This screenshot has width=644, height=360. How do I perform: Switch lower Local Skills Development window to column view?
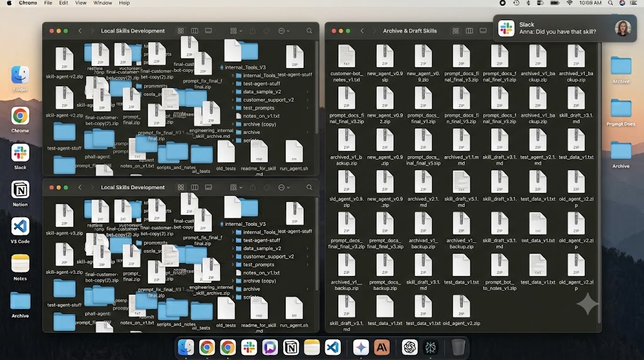tap(195, 188)
